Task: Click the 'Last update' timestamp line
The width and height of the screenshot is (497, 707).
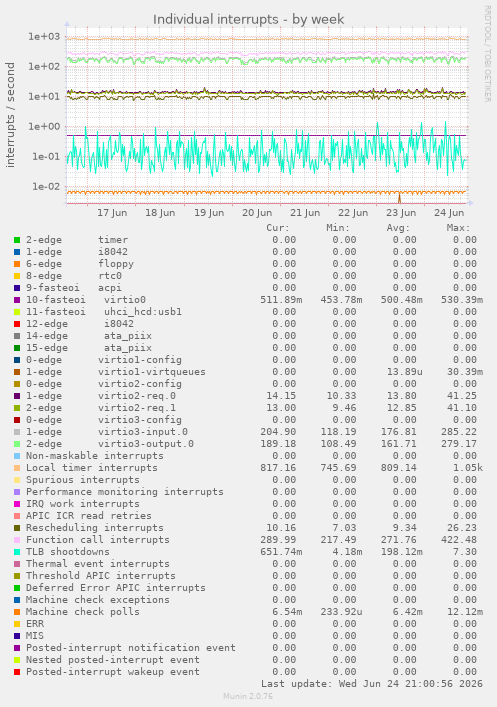Action: tap(372, 684)
